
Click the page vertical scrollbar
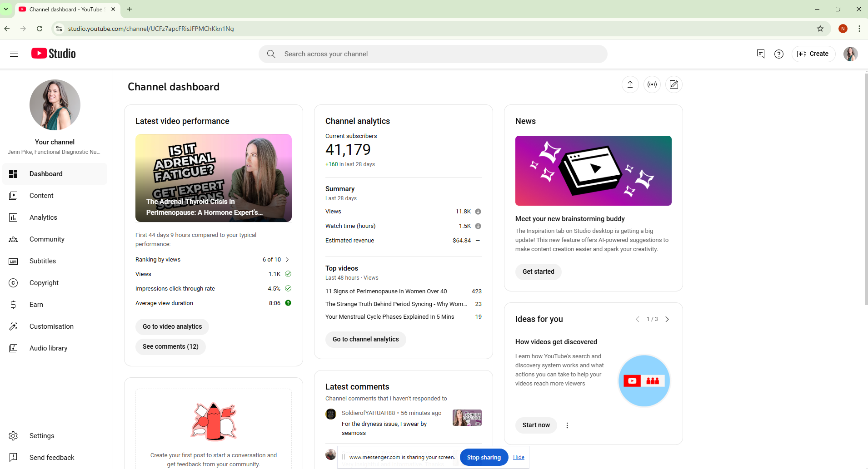(x=866, y=188)
